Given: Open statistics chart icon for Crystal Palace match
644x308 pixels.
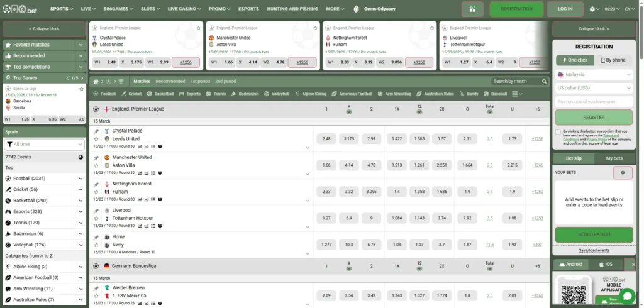Looking at the screenshot, I should point(140,146).
